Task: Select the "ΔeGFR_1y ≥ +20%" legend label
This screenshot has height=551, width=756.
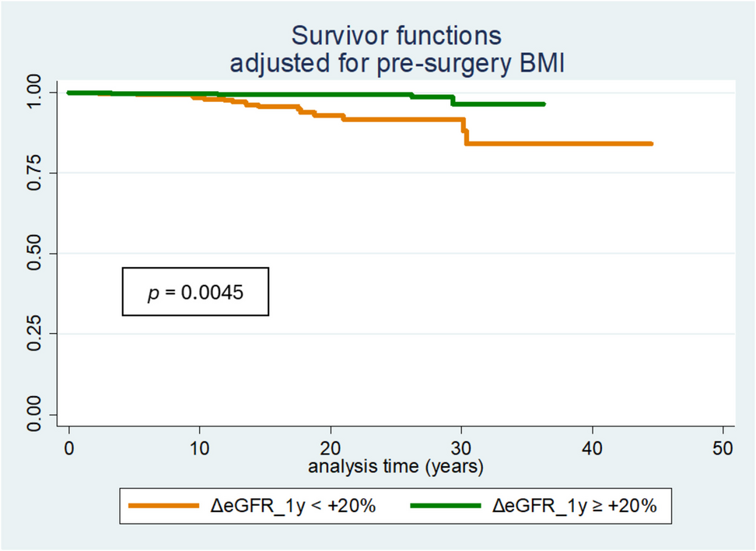Action: click(x=576, y=506)
